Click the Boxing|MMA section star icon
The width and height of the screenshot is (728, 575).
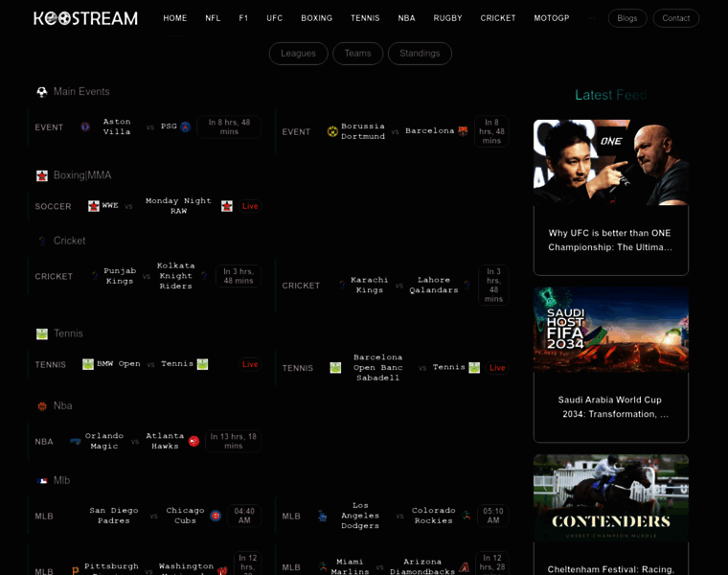[x=42, y=175]
